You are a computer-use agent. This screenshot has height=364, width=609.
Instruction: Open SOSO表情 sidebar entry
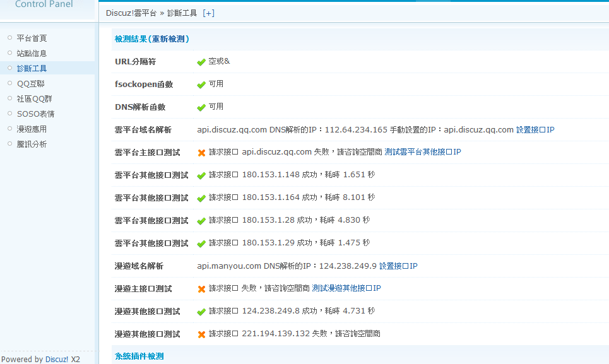36,114
